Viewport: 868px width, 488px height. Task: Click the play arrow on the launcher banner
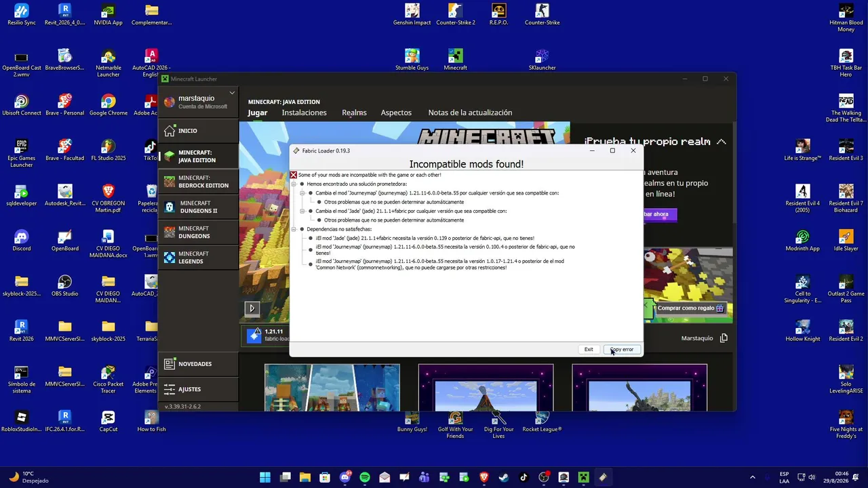tap(252, 308)
